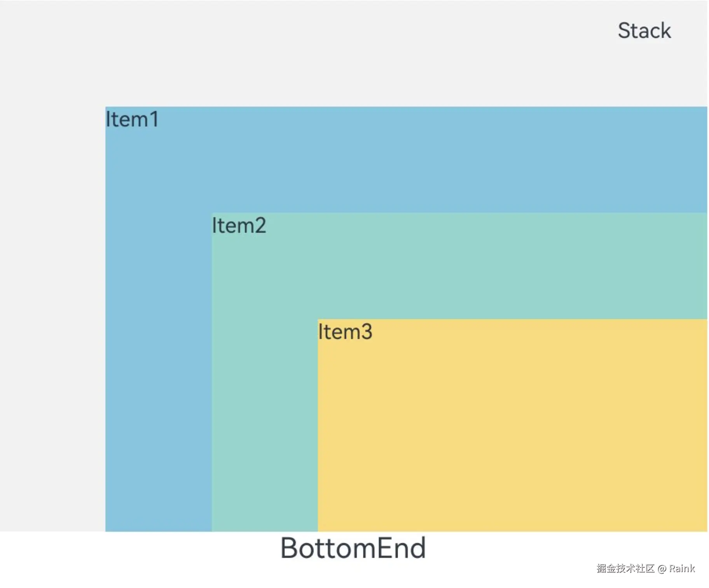Click the gray area left of Item1
The width and height of the screenshot is (709, 588).
coord(52,319)
